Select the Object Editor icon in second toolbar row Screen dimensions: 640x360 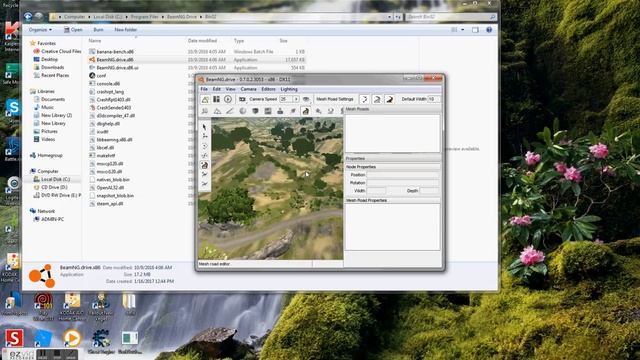[x=205, y=111]
